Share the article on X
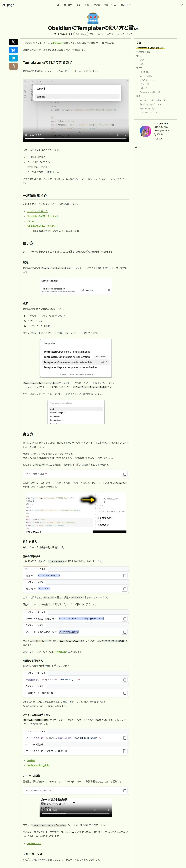Image resolution: width=186 pixels, height=868 pixels. [13, 42]
